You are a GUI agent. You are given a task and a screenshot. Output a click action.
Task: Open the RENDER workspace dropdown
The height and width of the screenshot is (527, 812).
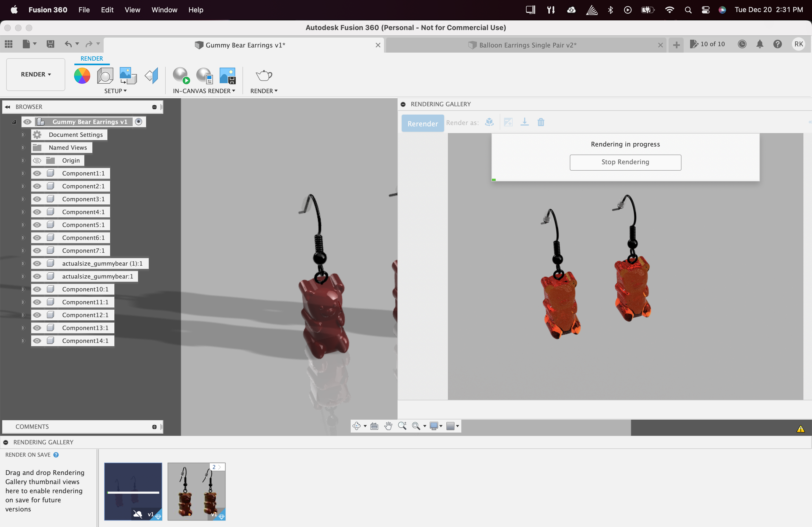click(x=35, y=74)
